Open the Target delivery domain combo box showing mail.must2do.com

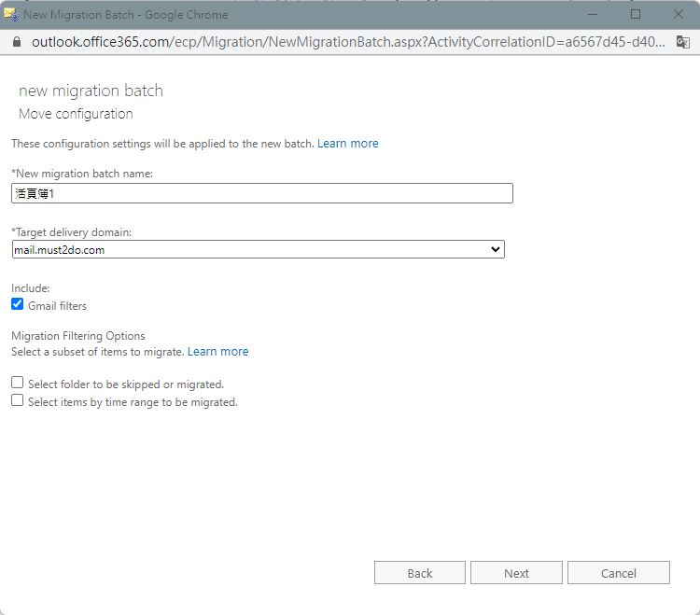[x=258, y=249]
